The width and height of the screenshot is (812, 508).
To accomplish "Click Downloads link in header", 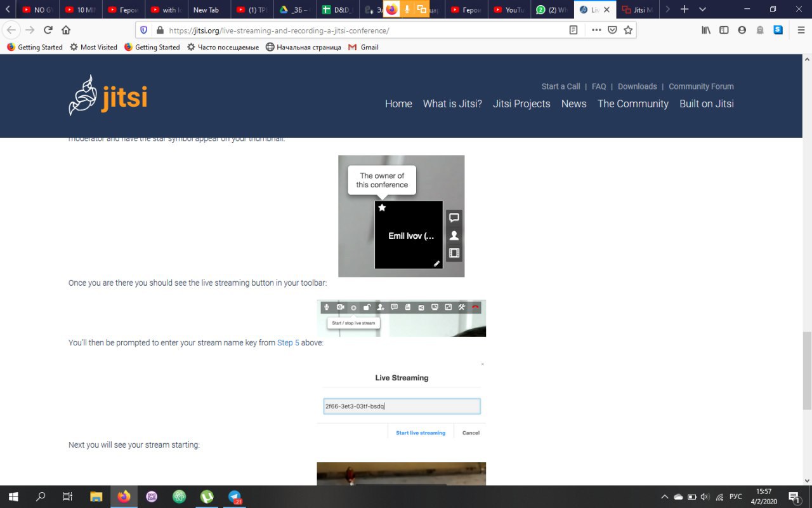I will click(638, 86).
